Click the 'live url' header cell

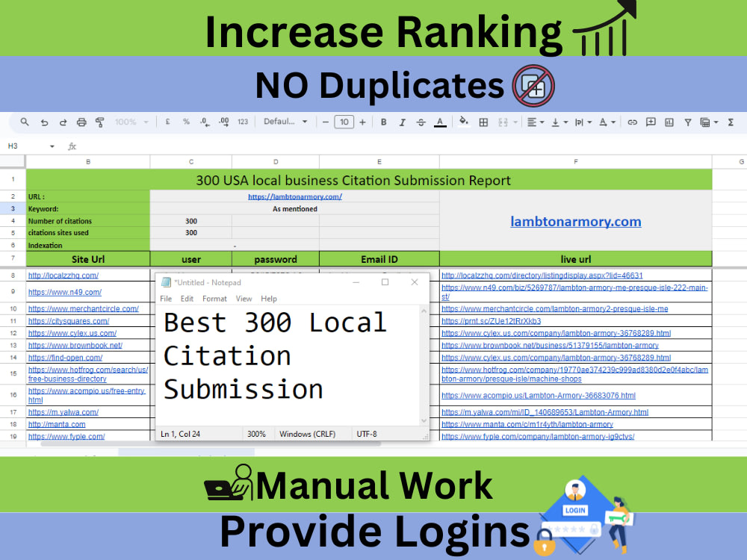[575, 259]
